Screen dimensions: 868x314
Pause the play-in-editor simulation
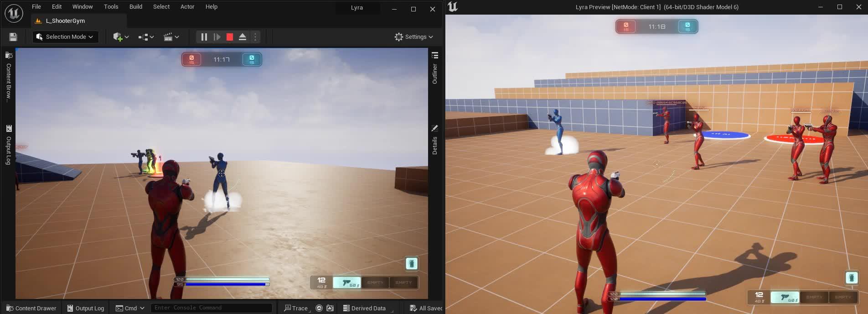204,37
